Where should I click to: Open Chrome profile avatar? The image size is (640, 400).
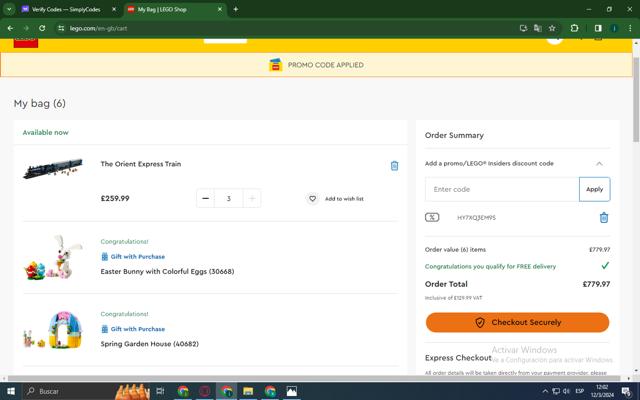[614, 28]
